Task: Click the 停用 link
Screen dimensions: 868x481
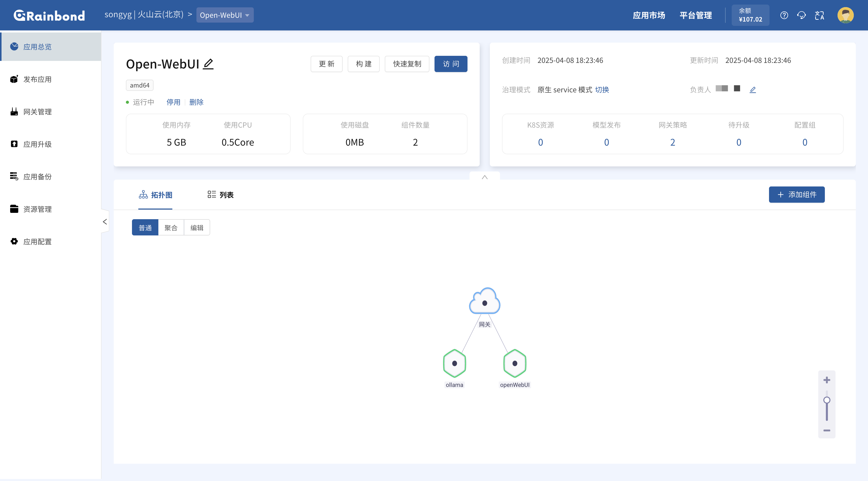Action: coord(174,102)
